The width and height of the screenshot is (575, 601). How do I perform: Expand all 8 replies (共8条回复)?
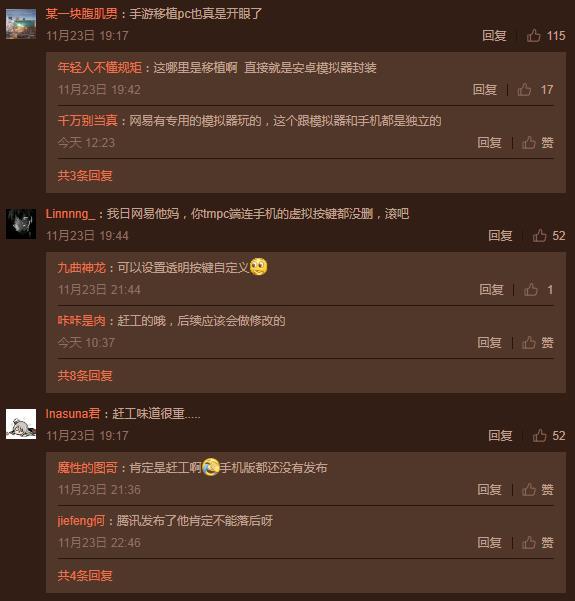[85, 375]
